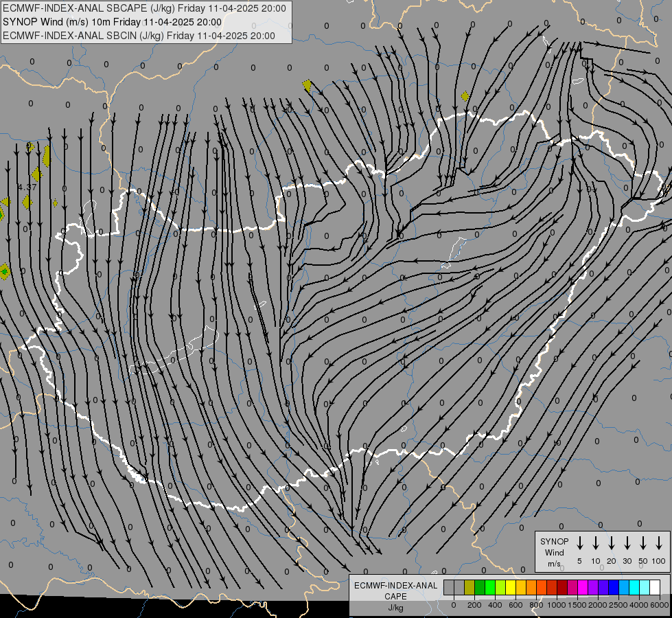Viewport: 672px width, 618px height.
Task: Pick the olive swatch in the CAPE legend
Action: [470, 587]
